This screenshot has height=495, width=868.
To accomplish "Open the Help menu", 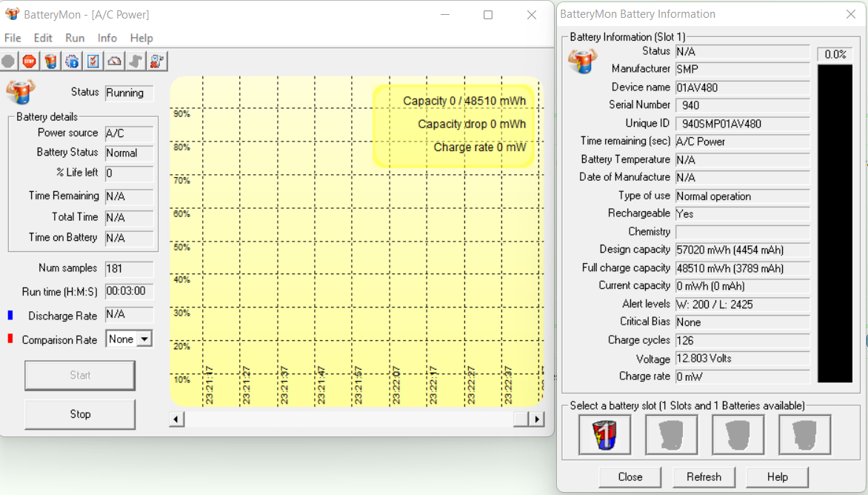I will tap(141, 38).
